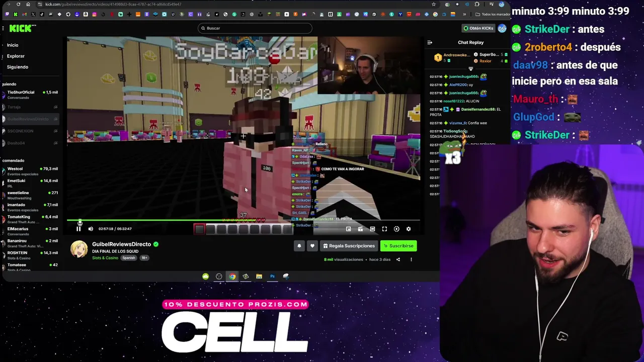Open the Slots & Casino category link

coord(105,258)
